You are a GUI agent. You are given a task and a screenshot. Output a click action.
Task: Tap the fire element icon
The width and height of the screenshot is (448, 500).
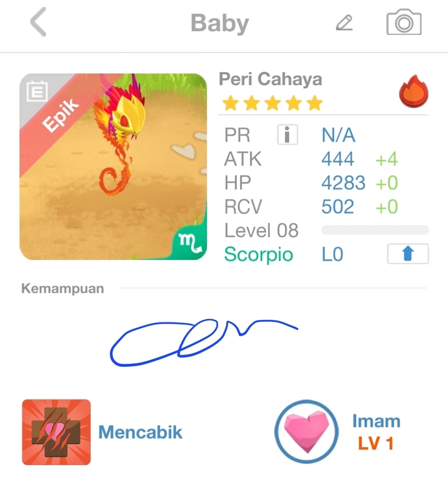[x=414, y=91]
